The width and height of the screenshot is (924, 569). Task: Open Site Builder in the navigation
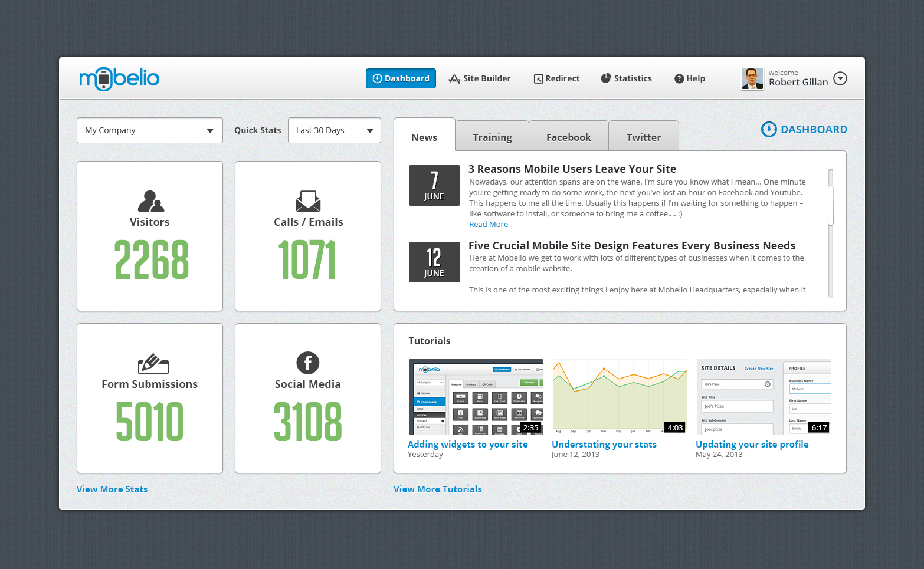point(480,78)
